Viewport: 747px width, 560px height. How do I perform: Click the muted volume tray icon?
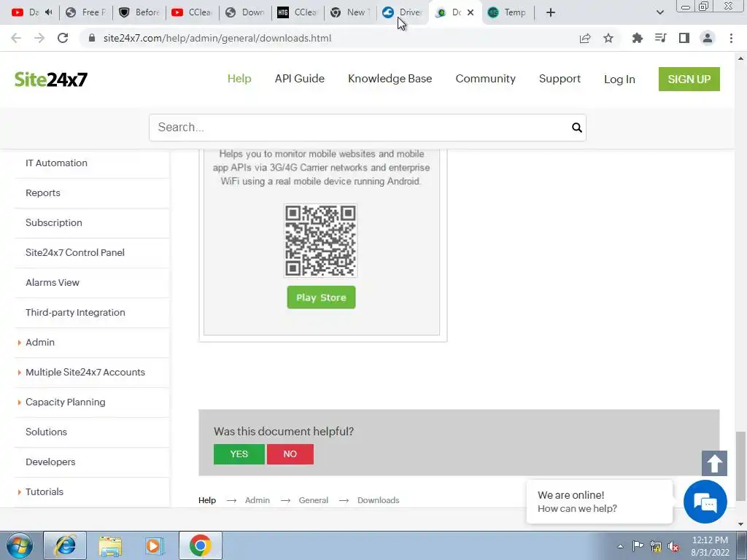673,547
